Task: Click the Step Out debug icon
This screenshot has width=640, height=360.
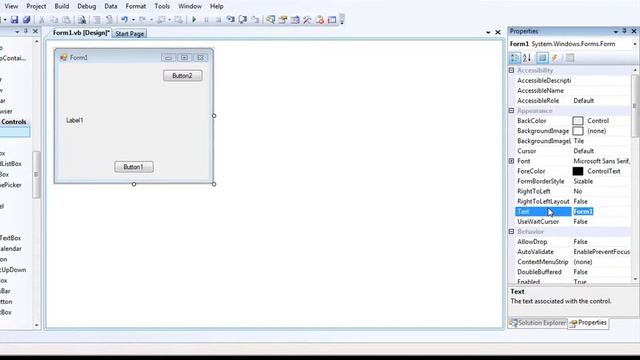Action: pyautogui.click(x=255, y=20)
